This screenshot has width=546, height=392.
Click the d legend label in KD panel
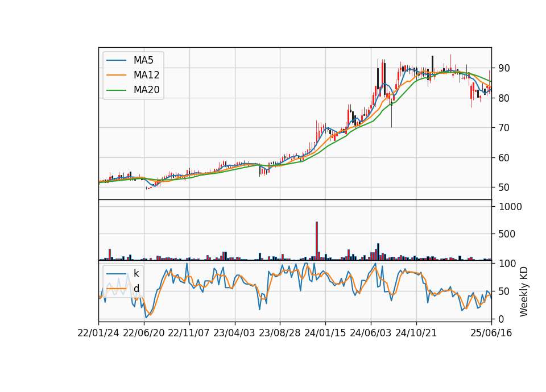click(x=136, y=289)
